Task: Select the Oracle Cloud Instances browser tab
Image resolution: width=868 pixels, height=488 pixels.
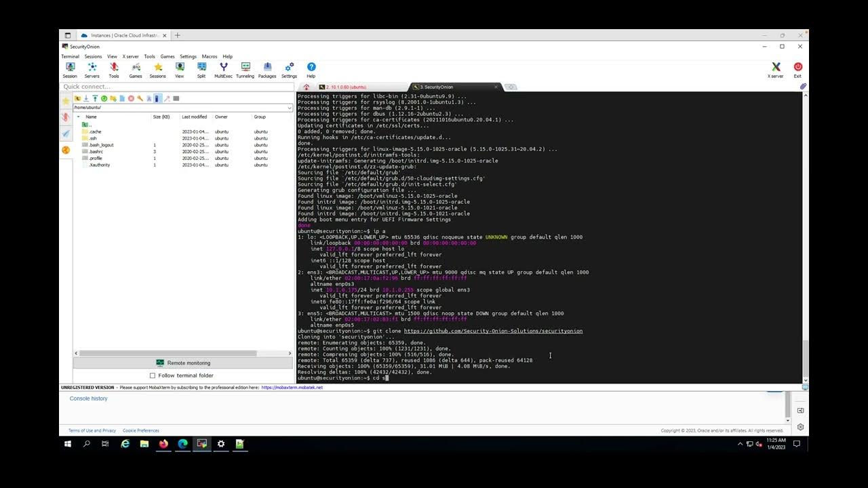Action: [122, 35]
